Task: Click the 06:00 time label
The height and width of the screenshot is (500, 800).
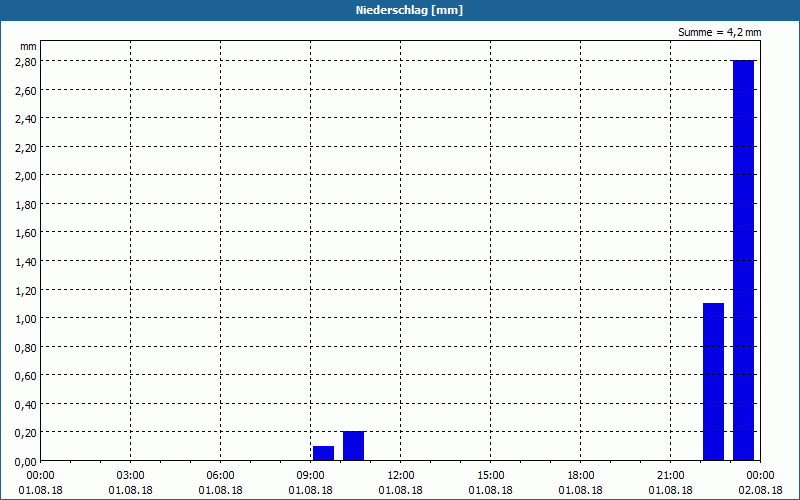Action: [x=220, y=476]
